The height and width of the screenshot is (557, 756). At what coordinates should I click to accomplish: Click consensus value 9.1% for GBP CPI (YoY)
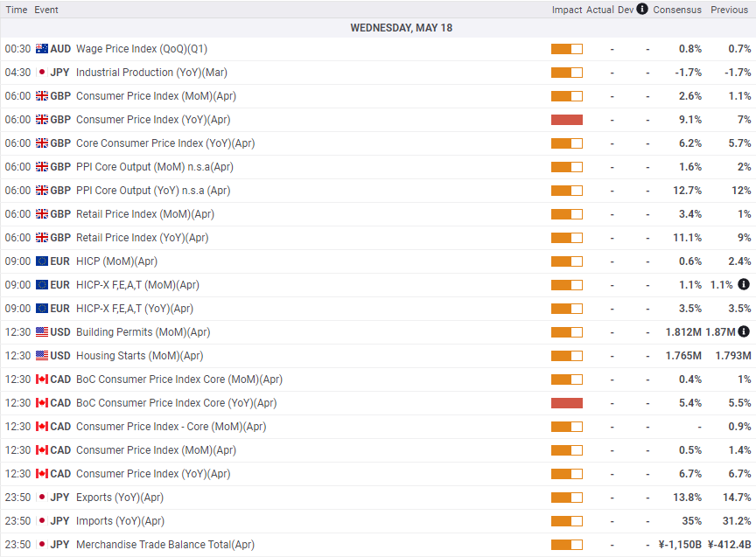point(690,120)
